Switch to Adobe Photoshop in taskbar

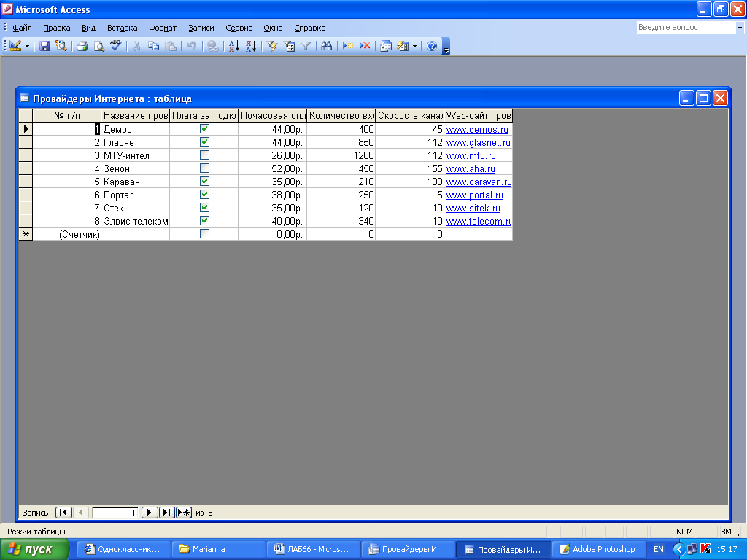[599, 549]
